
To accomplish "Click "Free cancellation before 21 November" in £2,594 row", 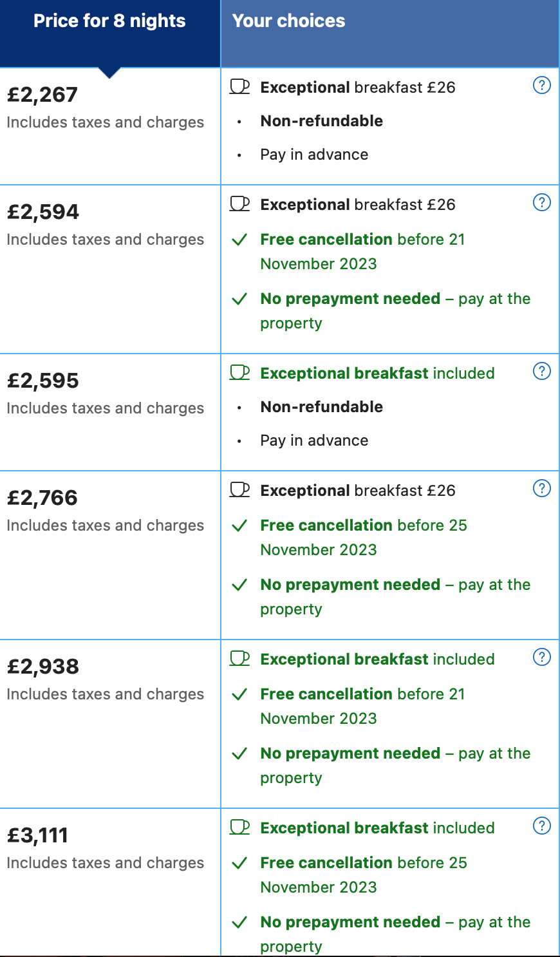I will [x=362, y=251].
